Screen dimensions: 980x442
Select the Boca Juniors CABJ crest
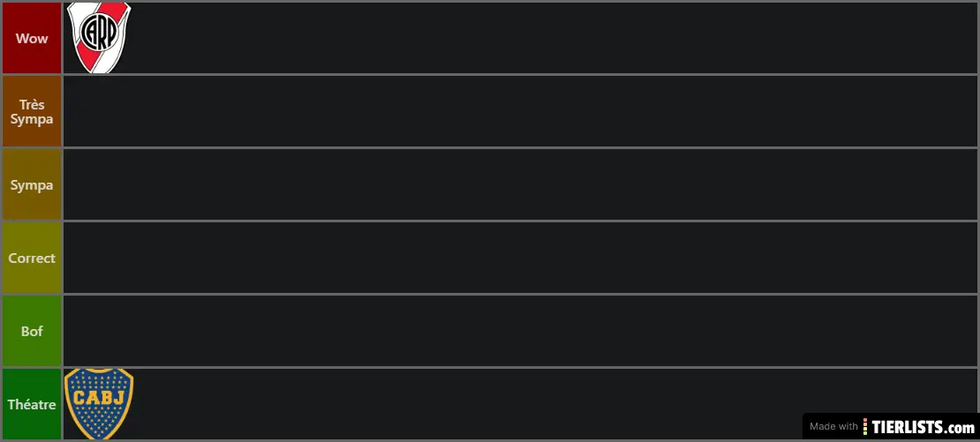[99, 404]
